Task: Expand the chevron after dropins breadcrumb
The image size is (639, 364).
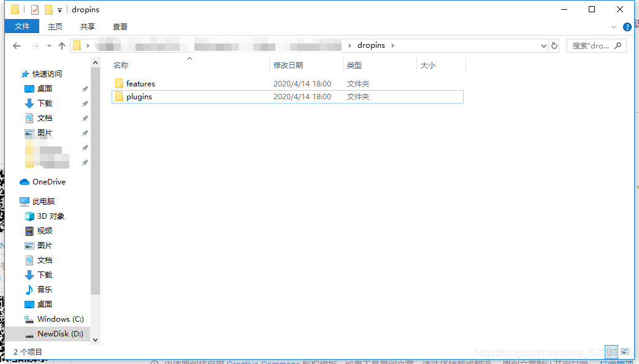Action: coord(392,45)
